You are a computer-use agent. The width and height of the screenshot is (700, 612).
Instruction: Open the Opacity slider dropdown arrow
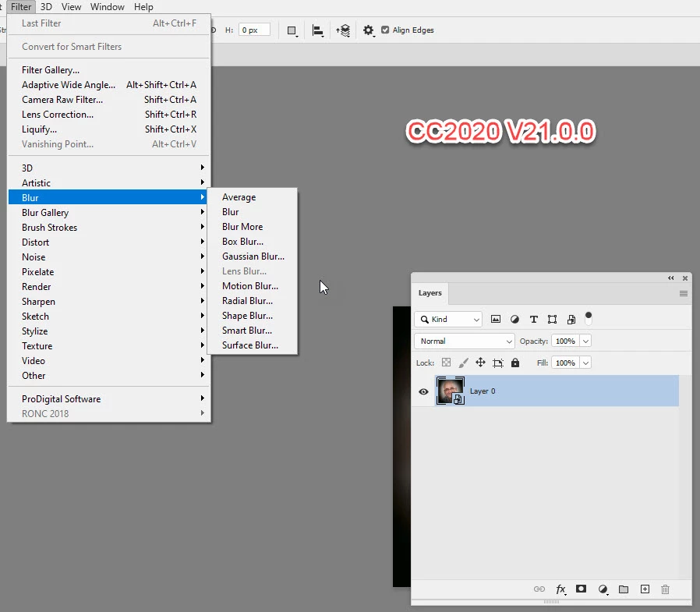(x=585, y=341)
